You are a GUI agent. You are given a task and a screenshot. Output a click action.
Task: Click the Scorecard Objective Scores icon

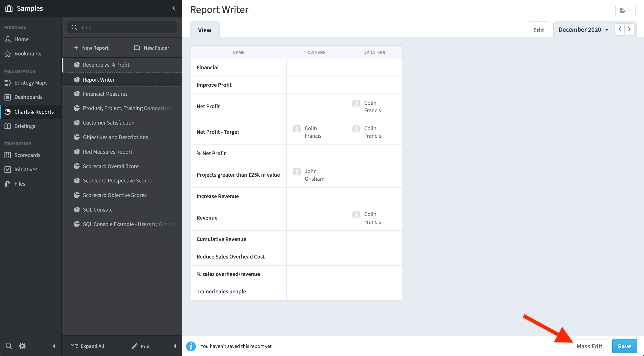point(77,195)
